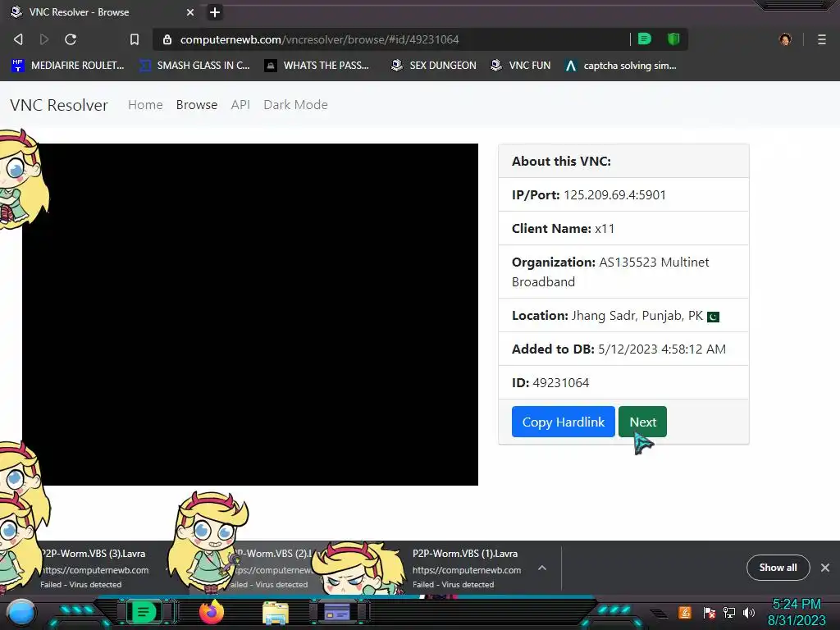Expand options chevron for P2P-Worm.VBS (1).Lavra download
Image resolution: width=840 pixels, height=630 pixels.
tap(542, 568)
